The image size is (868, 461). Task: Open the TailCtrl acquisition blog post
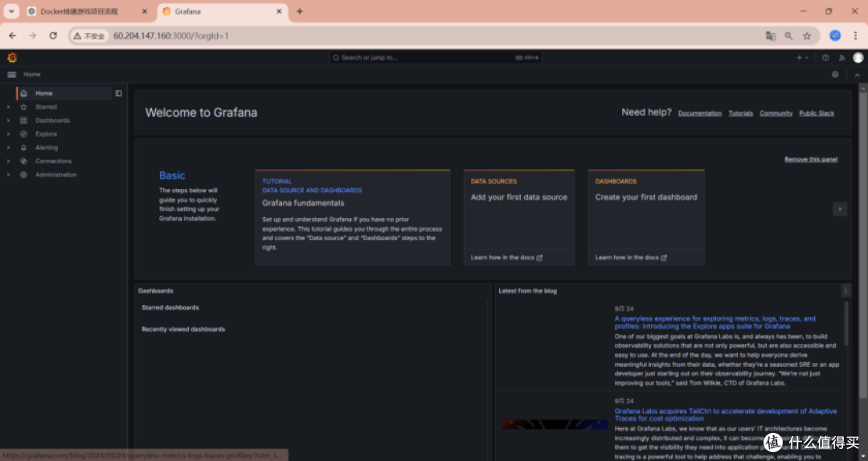726,414
